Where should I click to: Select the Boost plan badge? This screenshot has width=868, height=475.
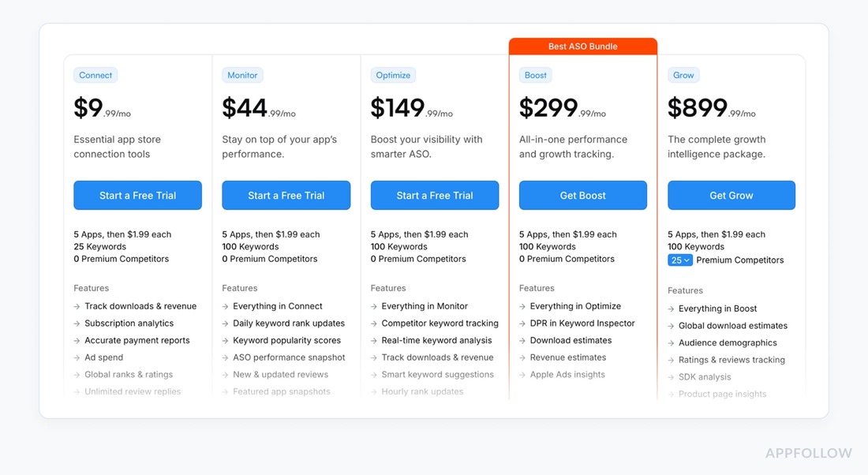coord(536,75)
